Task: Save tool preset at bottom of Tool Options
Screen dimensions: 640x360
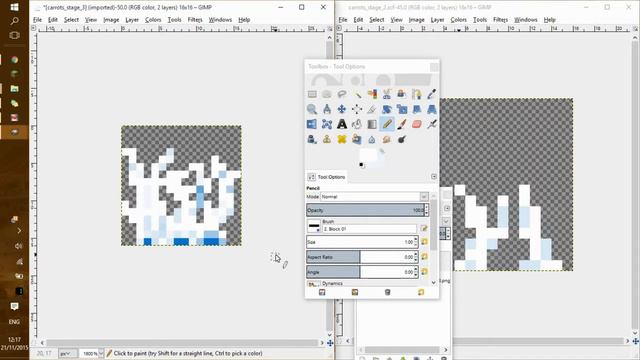Action: (322, 292)
